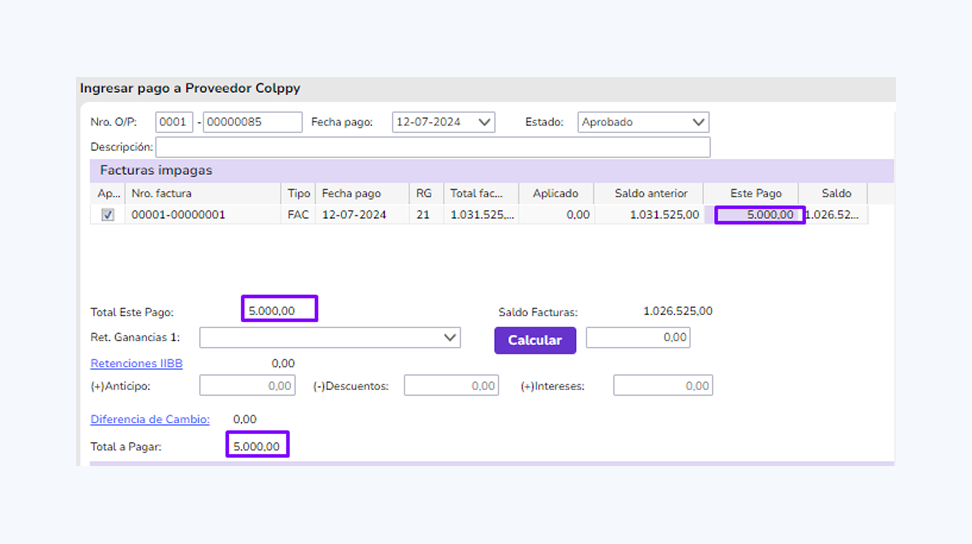Click the Total fac value 1.031.525,... cell

coord(481,215)
